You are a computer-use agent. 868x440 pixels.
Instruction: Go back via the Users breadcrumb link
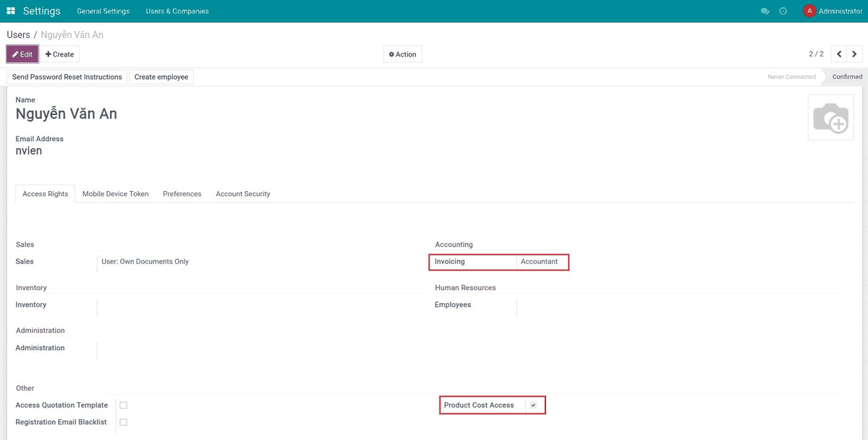pyautogui.click(x=19, y=35)
